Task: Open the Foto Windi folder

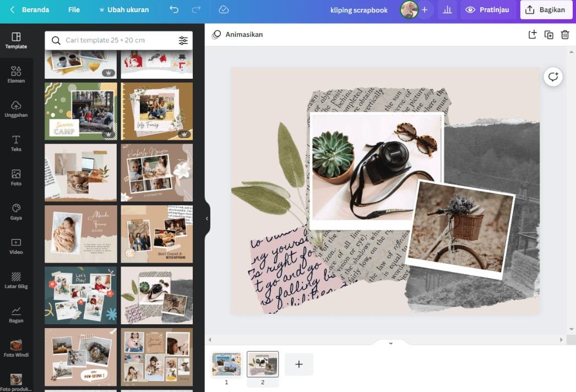Action: (x=16, y=349)
